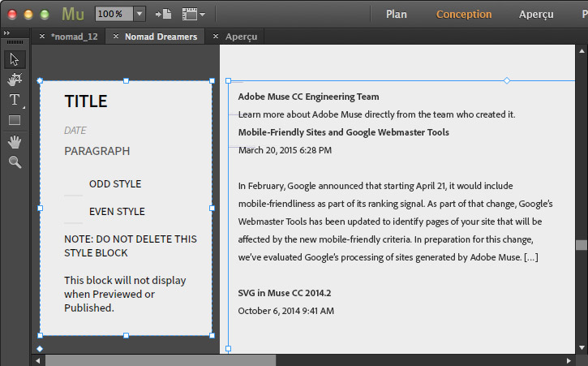The image size is (588, 366).
Task: Open the Aperçu mode in top bar
Action: click(x=536, y=14)
